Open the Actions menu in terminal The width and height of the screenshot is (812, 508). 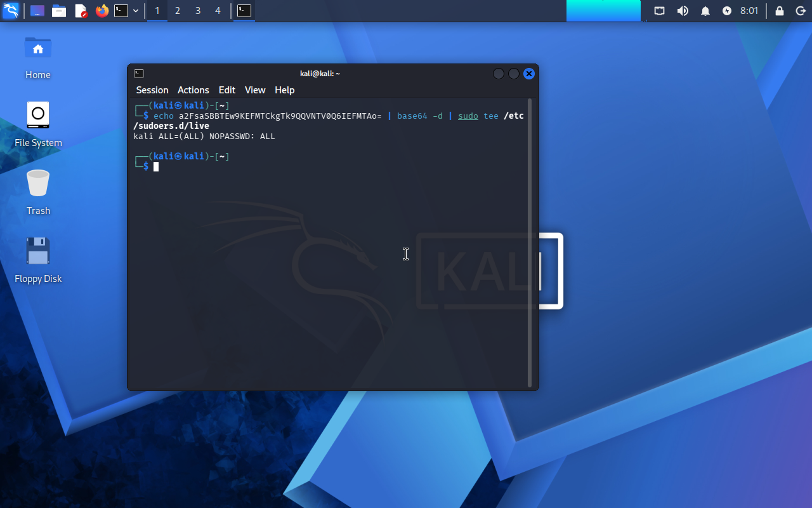[x=193, y=90]
